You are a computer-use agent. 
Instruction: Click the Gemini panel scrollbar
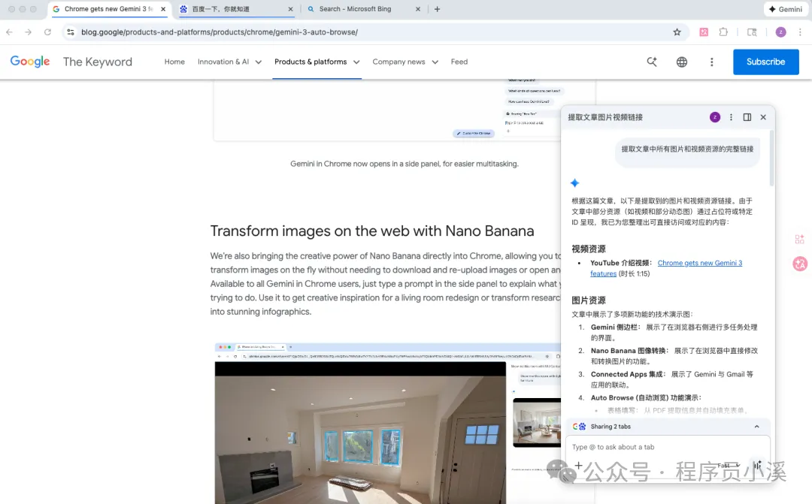[771, 158]
